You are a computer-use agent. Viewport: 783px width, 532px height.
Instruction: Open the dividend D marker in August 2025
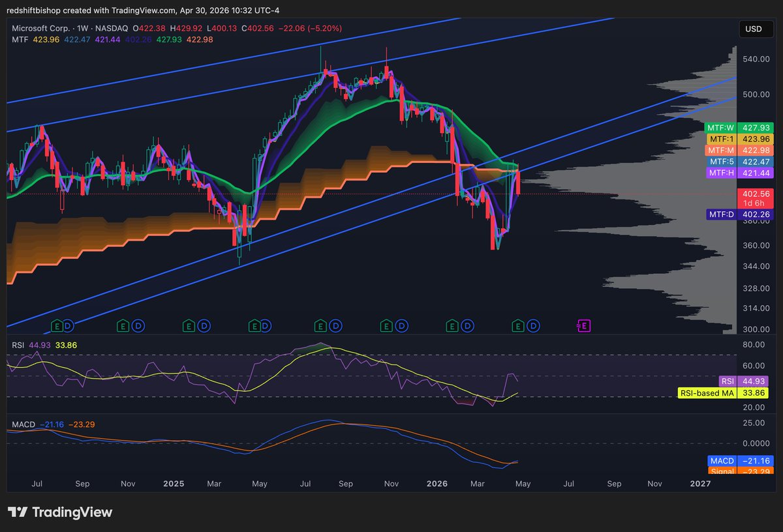(335, 325)
